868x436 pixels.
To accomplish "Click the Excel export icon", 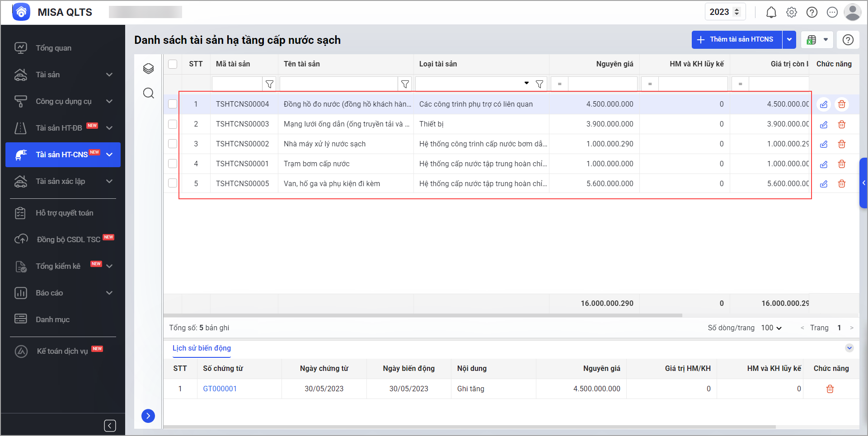I will 812,40.
